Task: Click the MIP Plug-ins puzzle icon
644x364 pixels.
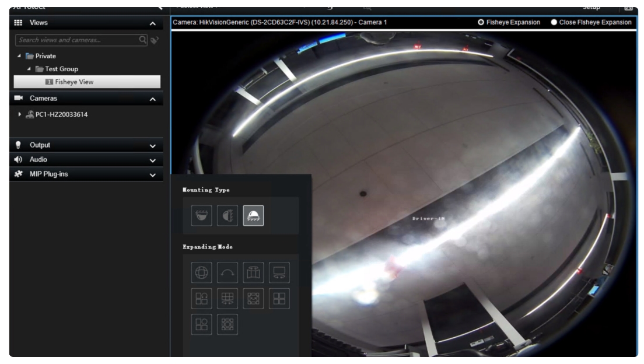Action: [x=18, y=174]
